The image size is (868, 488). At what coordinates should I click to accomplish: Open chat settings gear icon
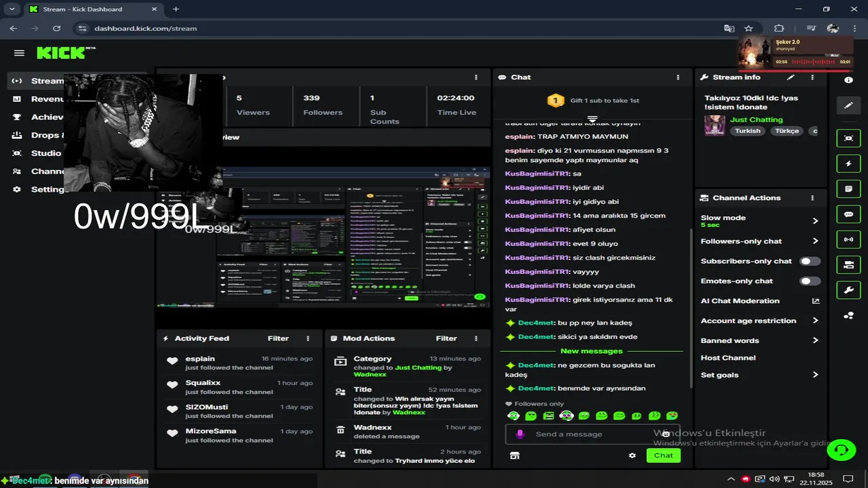tap(632, 455)
